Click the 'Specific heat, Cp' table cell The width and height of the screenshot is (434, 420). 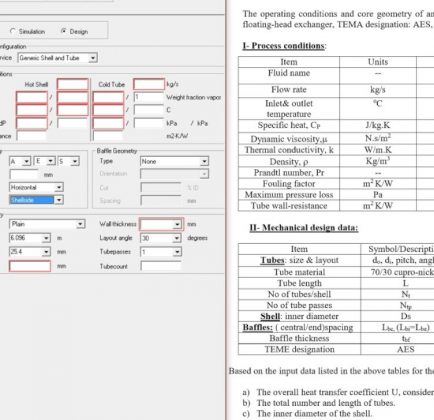tap(289, 125)
